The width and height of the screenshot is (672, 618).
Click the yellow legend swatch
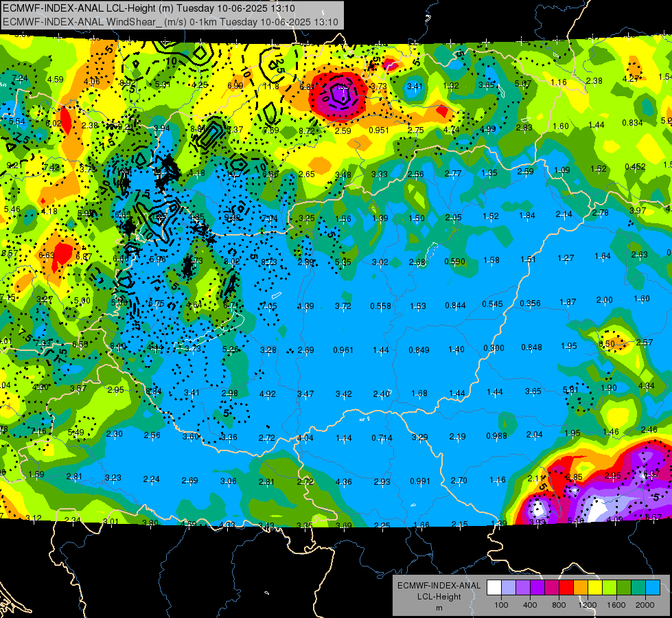click(595, 587)
